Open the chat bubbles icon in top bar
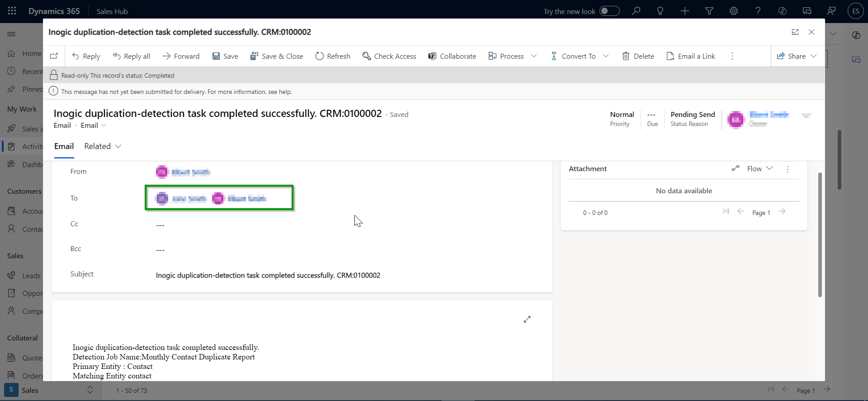The height and width of the screenshot is (401, 868). click(807, 11)
